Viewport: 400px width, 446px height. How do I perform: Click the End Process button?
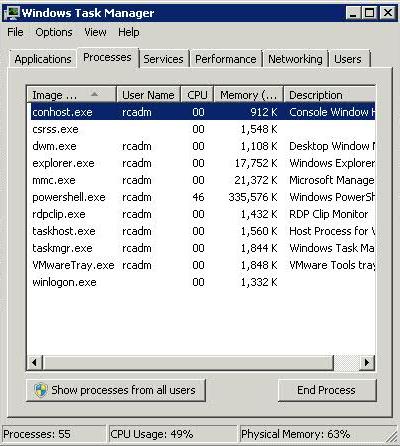pos(326,390)
